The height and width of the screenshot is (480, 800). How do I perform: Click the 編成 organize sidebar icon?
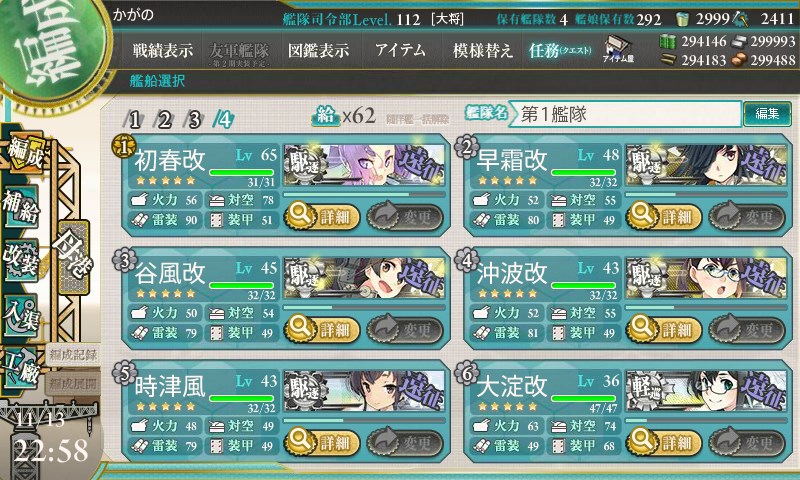pos(24,153)
